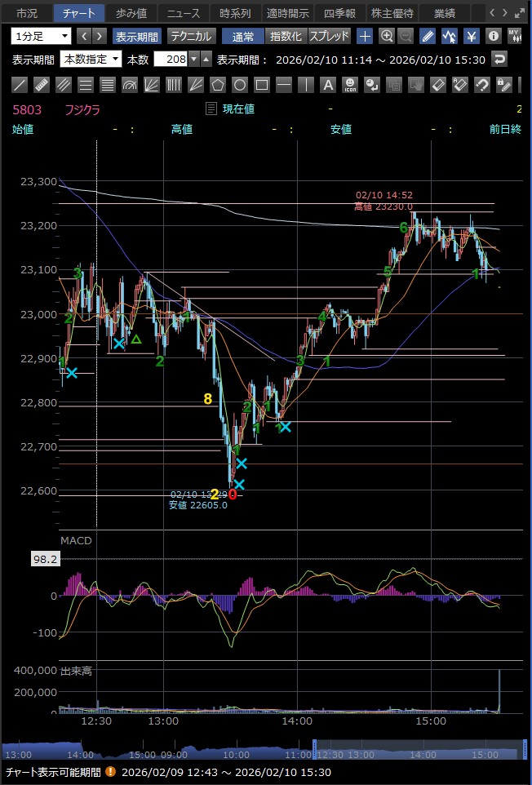Open the 四季報 tab
Viewport: 532px width, 785px height.
click(x=339, y=13)
